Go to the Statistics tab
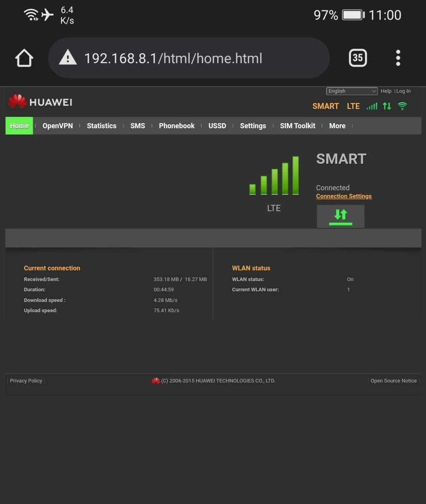Image resolution: width=426 pixels, height=504 pixels. click(x=101, y=126)
